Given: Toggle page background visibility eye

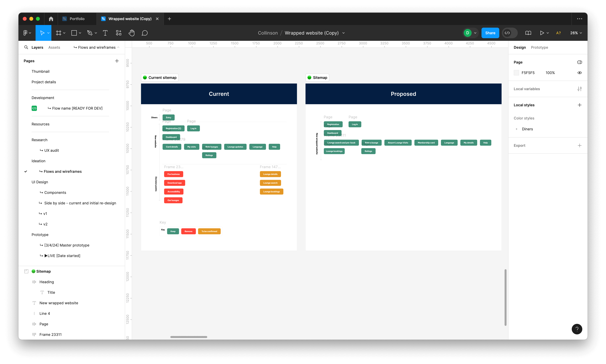Looking at the screenshot, I should [x=579, y=73].
